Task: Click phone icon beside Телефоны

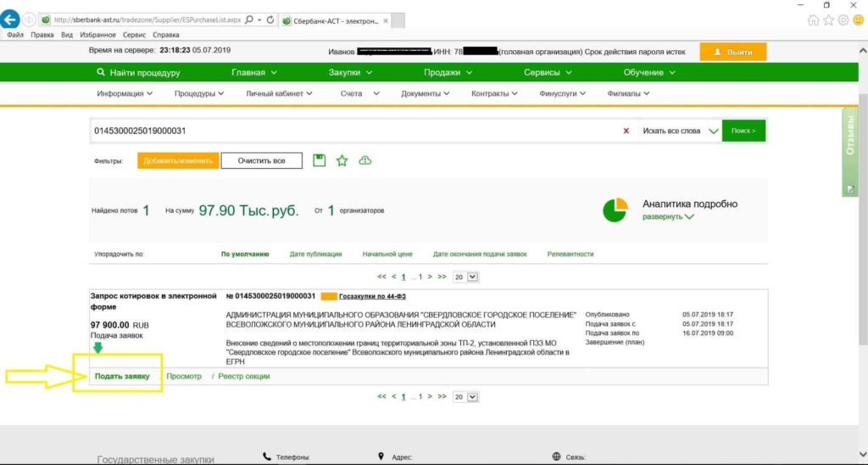Action: coord(267,457)
